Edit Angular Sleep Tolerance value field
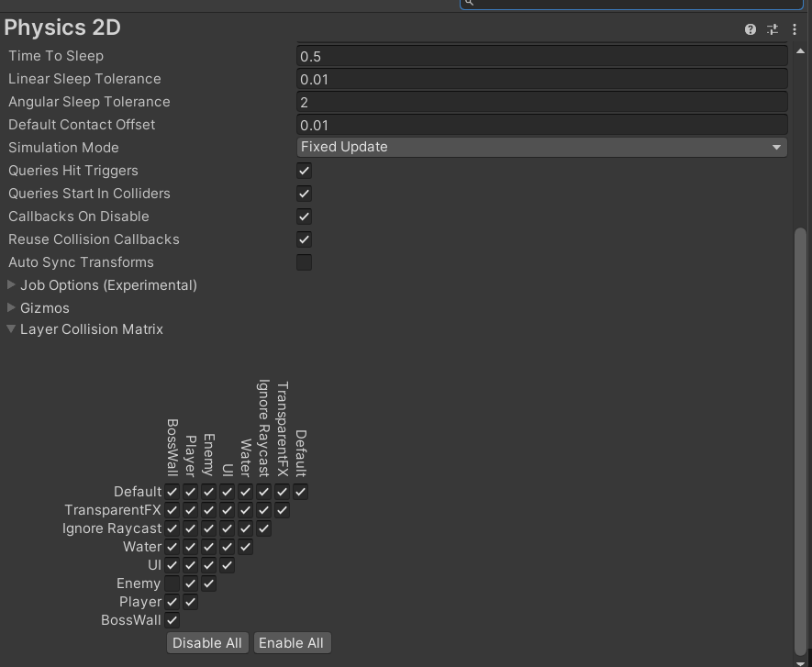 tap(541, 102)
